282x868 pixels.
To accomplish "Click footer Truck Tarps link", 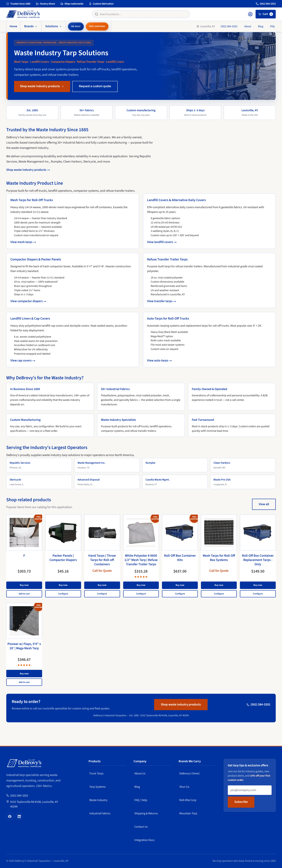I will [96, 773].
